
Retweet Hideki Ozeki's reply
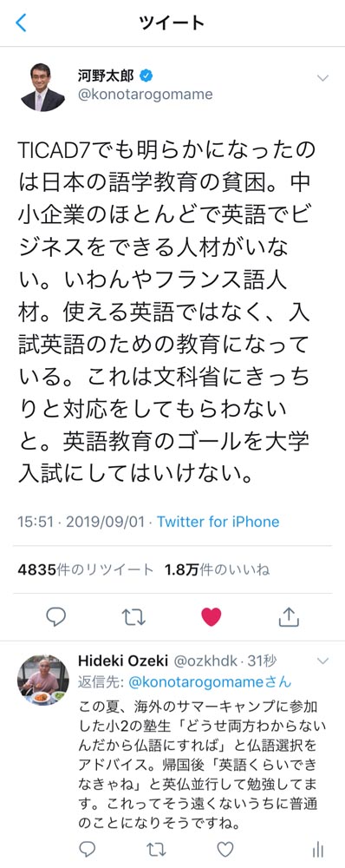[x=157, y=850]
